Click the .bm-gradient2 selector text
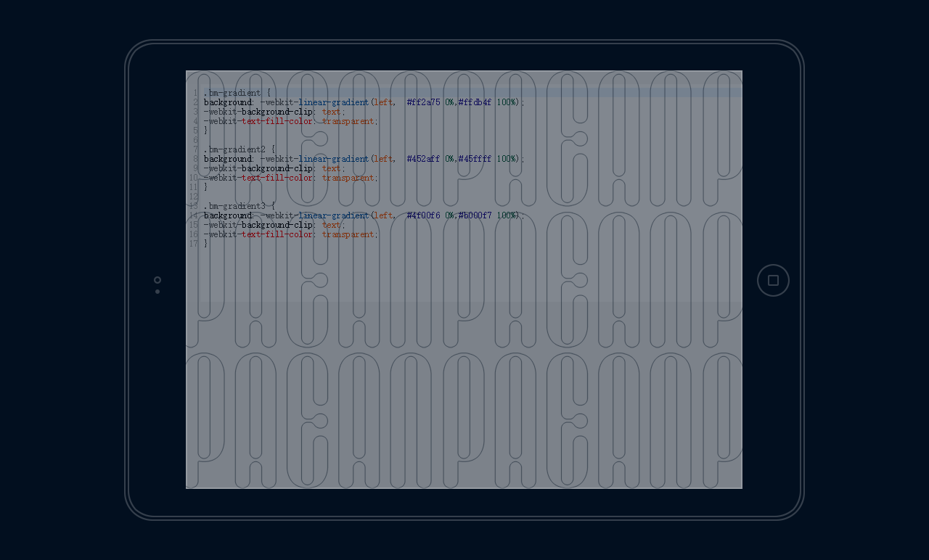This screenshot has height=560, width=929. (234, 149)
